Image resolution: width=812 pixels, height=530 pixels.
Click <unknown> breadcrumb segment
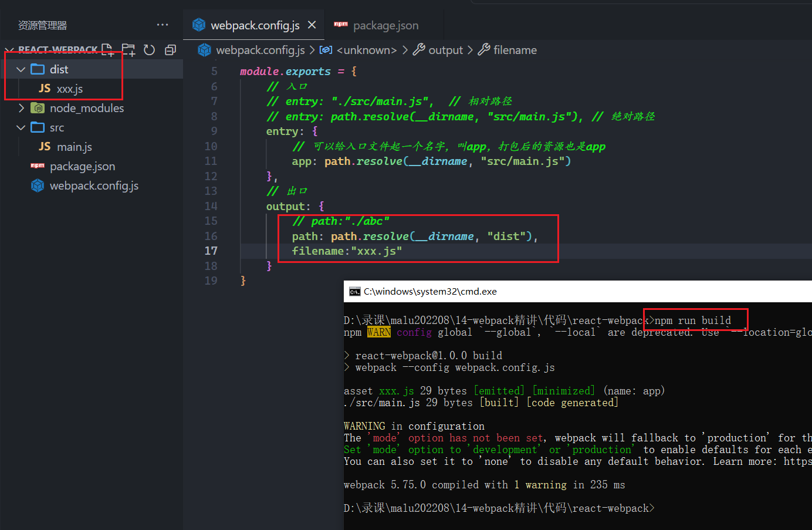click(x=367, y=50)
